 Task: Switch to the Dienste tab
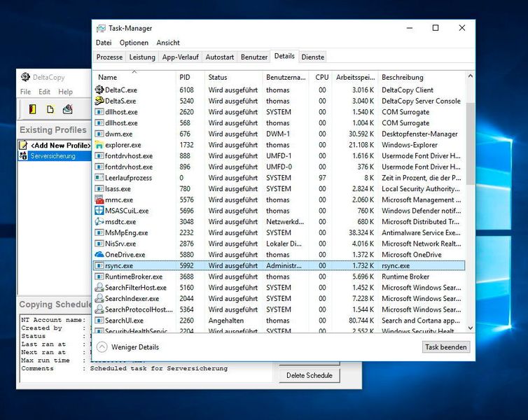pyautogui.click(x=313, y=57)
